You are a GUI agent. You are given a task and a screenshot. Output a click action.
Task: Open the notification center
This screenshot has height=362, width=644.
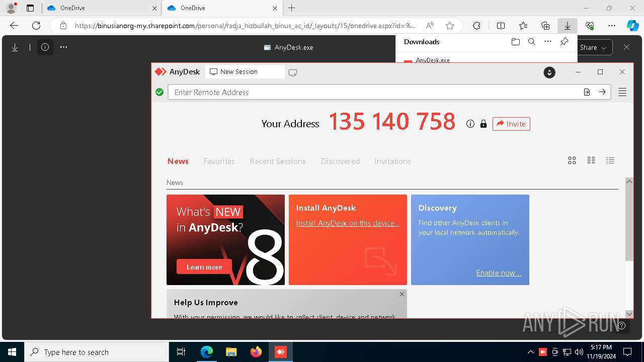(x=627, y=352)
